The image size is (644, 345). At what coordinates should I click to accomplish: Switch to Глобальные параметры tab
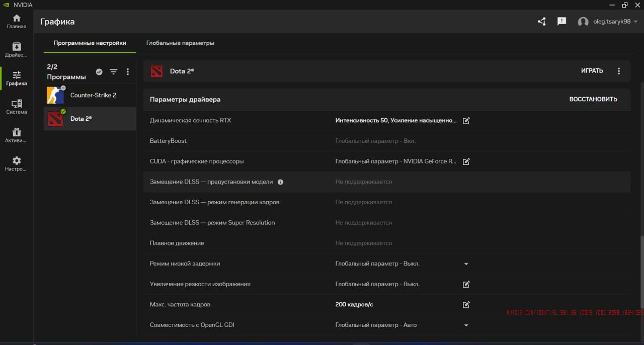pyautogui.click(x=180, y=43)
